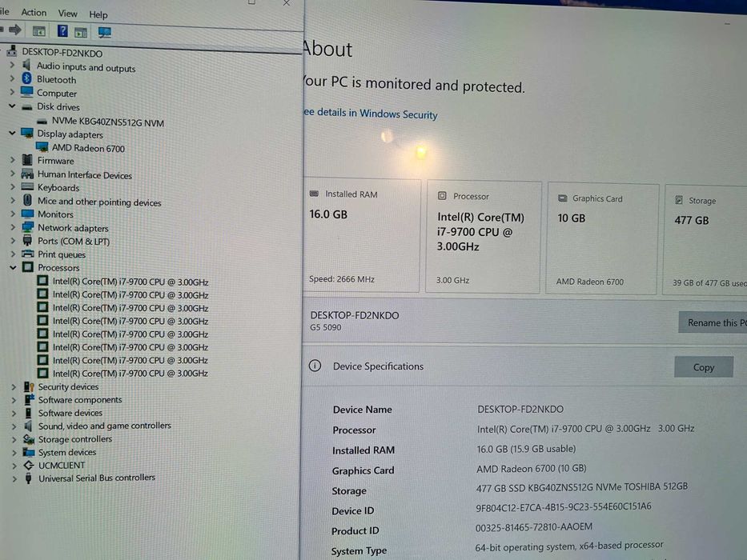747x560 pixels.
Task: Open the View menu
Action: pyautogui.click(x=67, y=14)
